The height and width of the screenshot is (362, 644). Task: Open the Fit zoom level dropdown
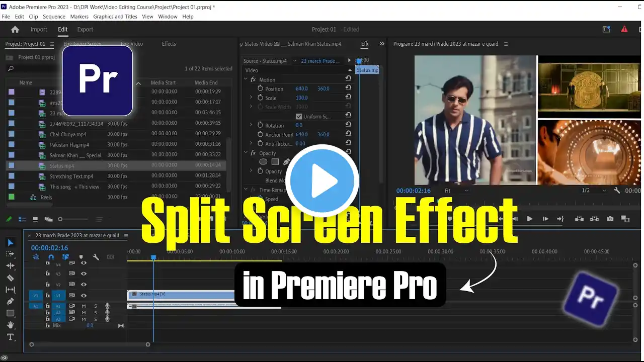[x=456, y=191]
